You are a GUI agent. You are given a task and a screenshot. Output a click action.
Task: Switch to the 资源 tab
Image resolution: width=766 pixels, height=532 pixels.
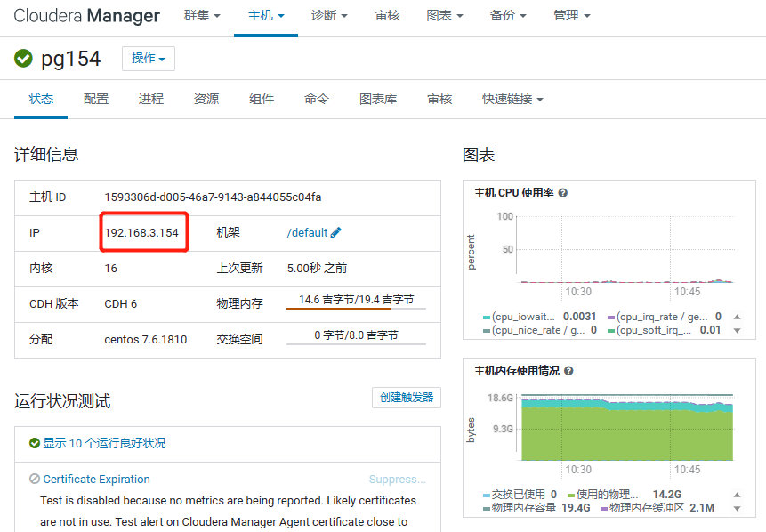(206, 99)
